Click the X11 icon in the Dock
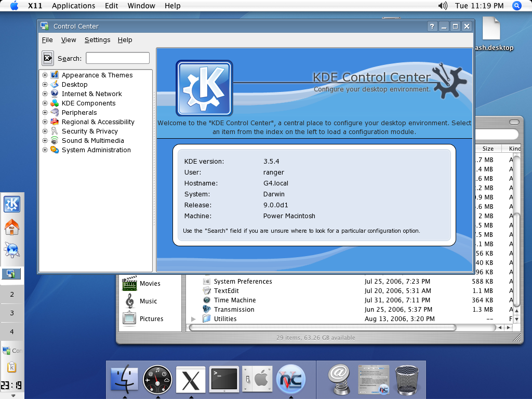The width and height of the screenshot is (532, 399). click(191, 380)
